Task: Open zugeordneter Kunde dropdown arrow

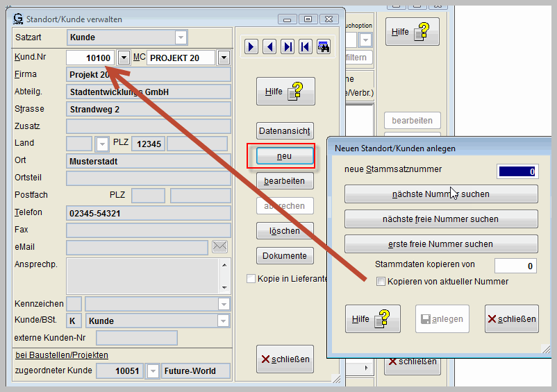Action: [153, 371]
